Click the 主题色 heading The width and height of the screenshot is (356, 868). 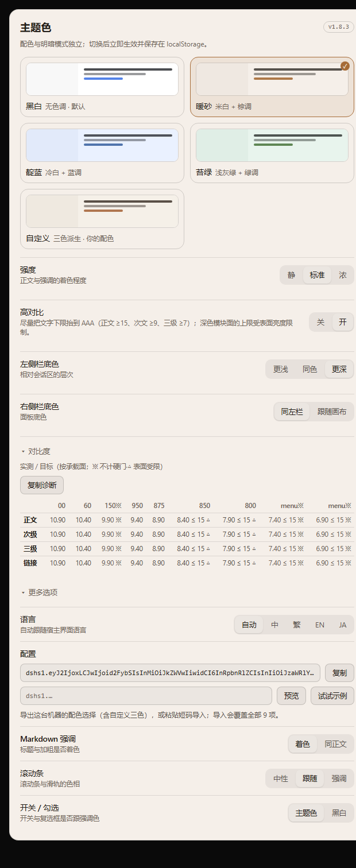coord(36,28)
